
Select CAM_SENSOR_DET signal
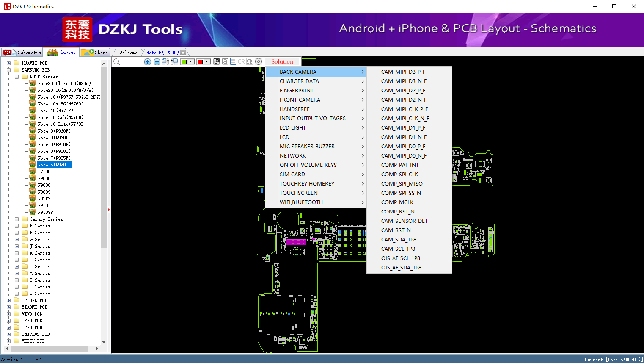[409, 221]
